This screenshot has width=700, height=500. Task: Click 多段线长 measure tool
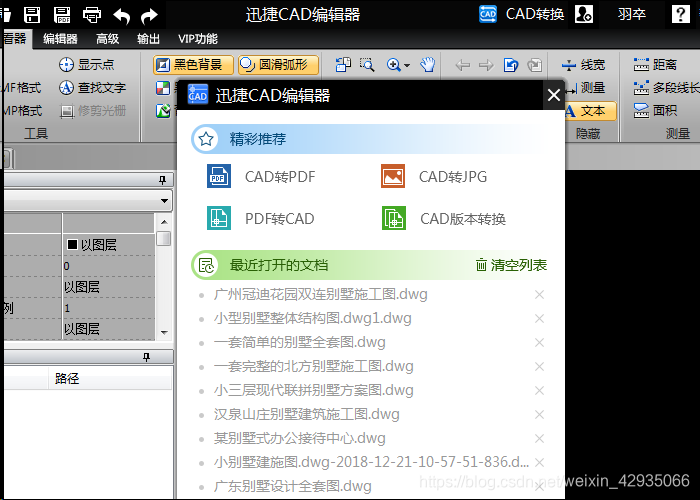(666, 88)
